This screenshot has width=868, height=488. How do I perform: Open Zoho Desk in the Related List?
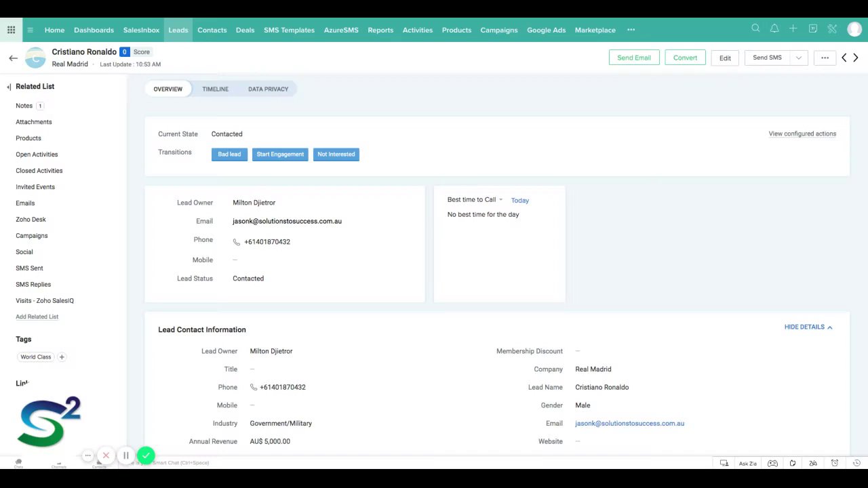click(x=31, y=220)
